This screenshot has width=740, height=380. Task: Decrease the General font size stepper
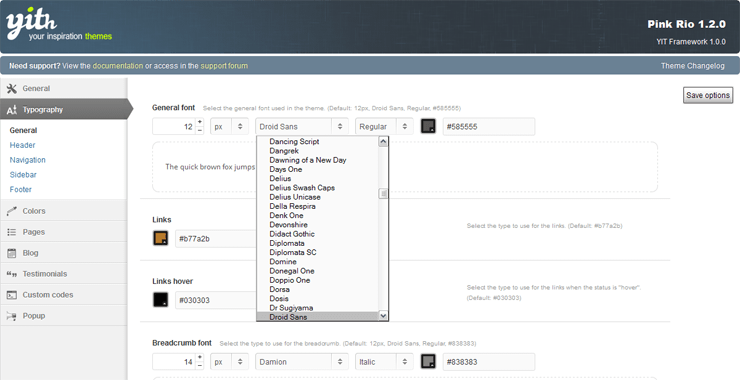coord(200,131)
